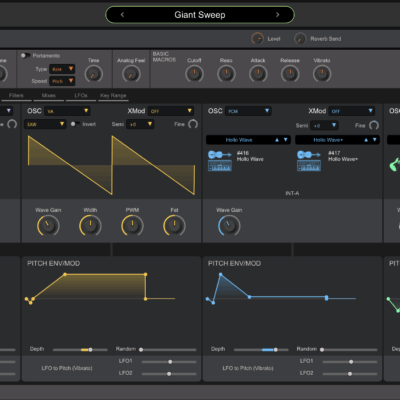Click the Giant Sweep preset name
The width and height of the screenshot is (400, 400).
click(x=200, y=15)
